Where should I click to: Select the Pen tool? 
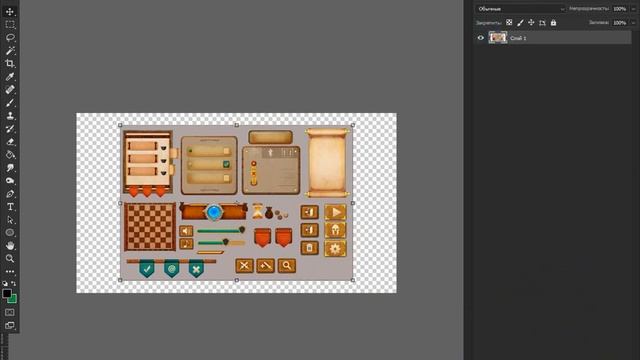(10, 194)
